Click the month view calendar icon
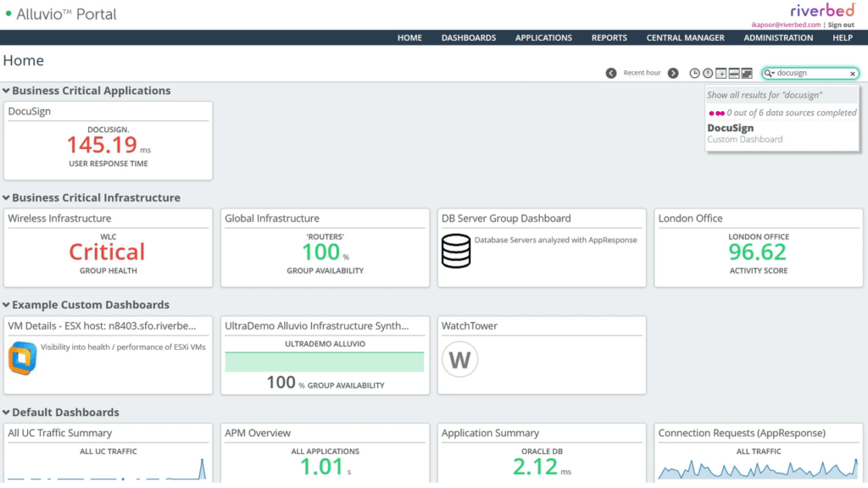Image resolution: width=868 pixels, height=488 pixels. coord(747,73)
